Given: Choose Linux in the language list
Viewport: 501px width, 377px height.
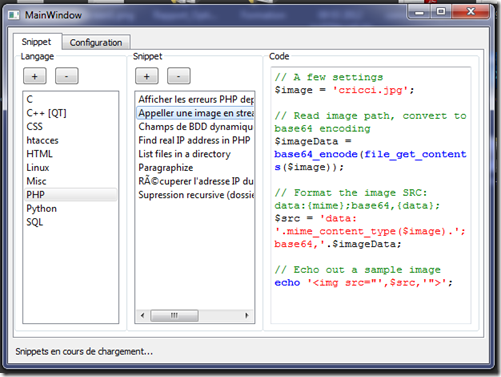Looking at the screenshot, I should (x=71, y=168).
